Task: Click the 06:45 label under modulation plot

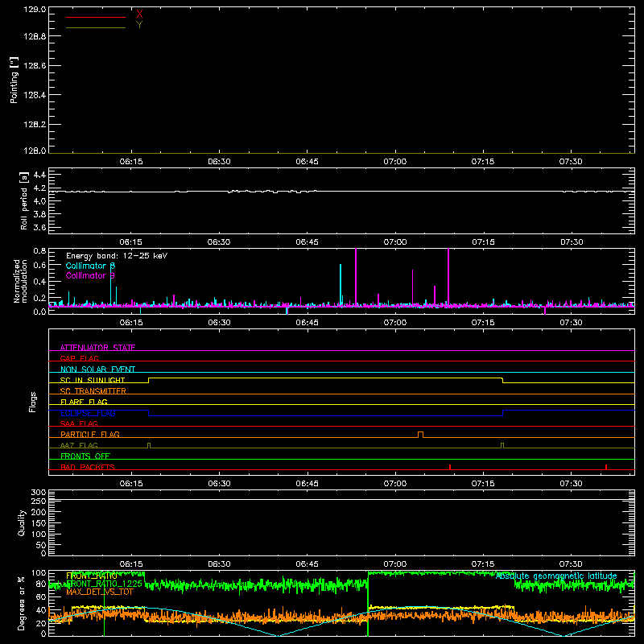Action: [x=308, y=323]
